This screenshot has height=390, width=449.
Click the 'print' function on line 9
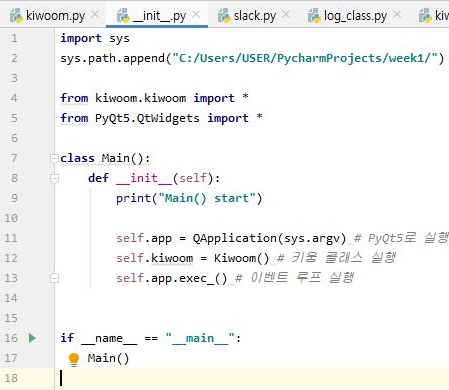(133, 199)
